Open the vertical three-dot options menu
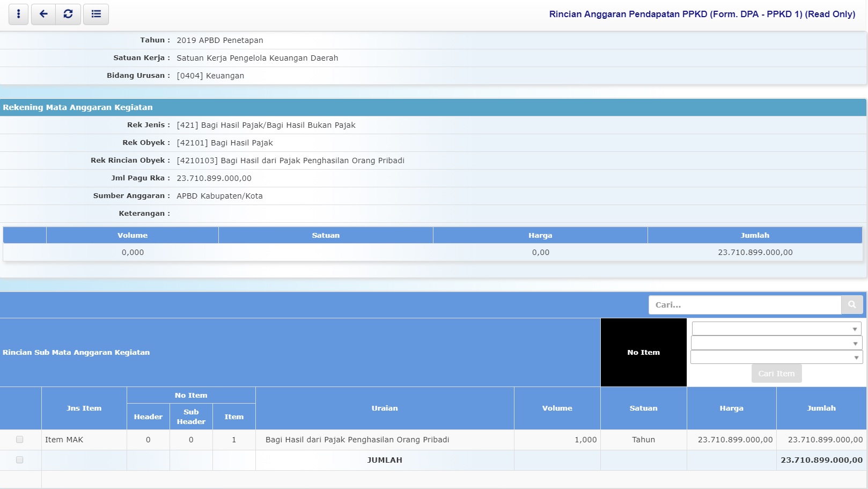Image resolution: width=868 pixels, height=489 pixels. (x=19, y=14)
